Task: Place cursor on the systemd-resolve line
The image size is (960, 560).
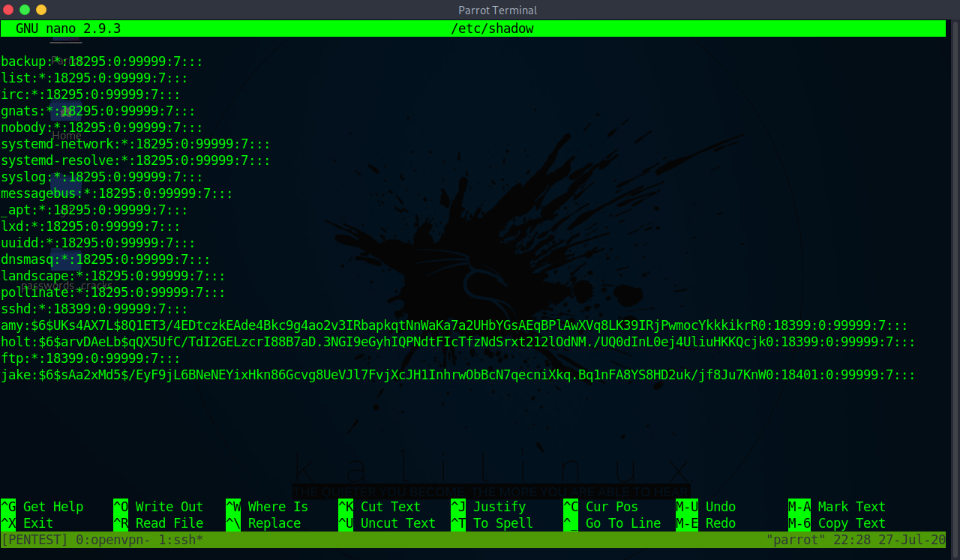Action: pos(136,160)
